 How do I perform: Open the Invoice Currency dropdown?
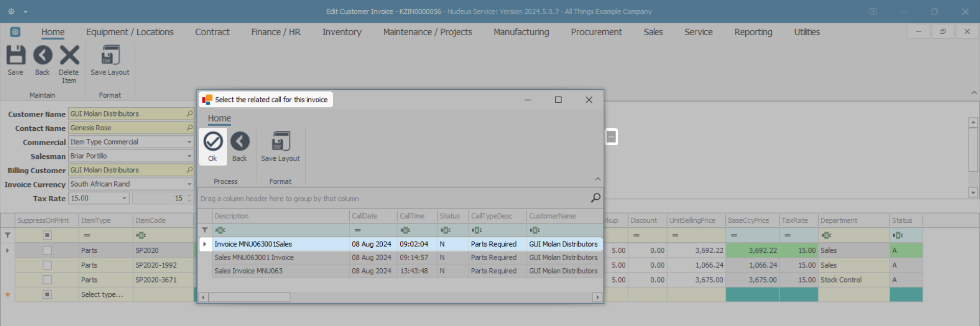coord(189,184)
